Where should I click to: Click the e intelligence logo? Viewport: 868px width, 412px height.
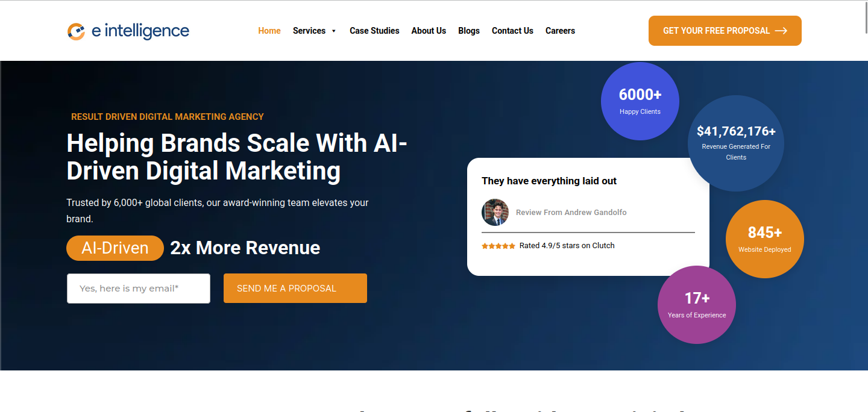click(128, 31)
